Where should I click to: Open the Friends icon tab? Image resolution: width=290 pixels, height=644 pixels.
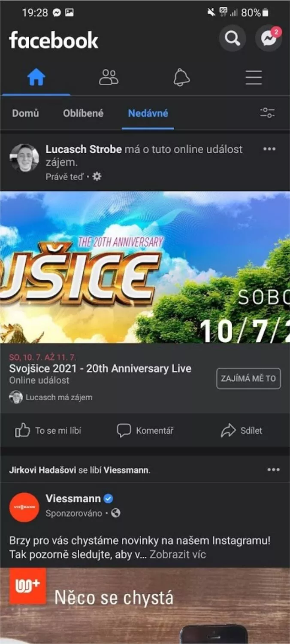pyautogui.click(x=109, y=78)
